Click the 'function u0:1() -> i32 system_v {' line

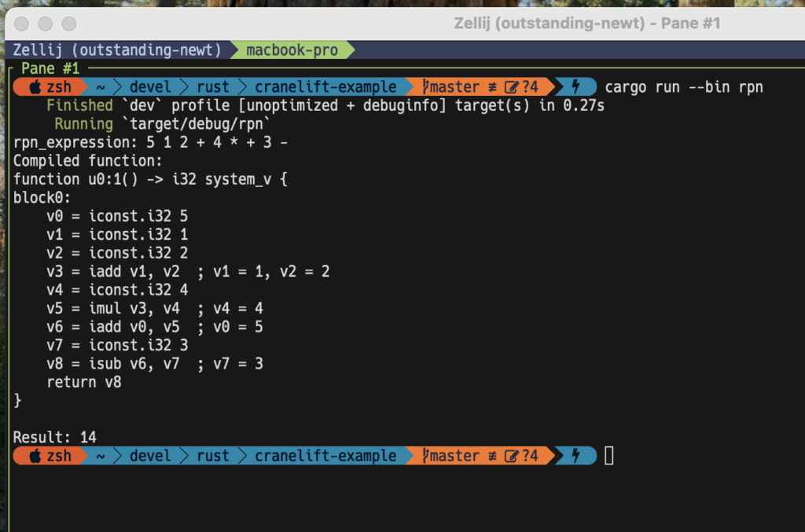[150, 179]
